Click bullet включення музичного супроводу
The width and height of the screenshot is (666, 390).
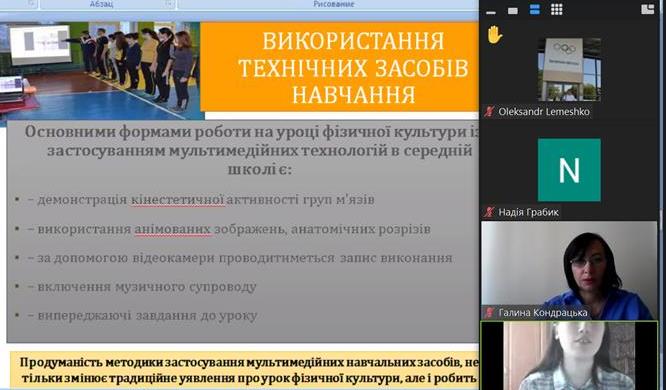click(142, 287)
